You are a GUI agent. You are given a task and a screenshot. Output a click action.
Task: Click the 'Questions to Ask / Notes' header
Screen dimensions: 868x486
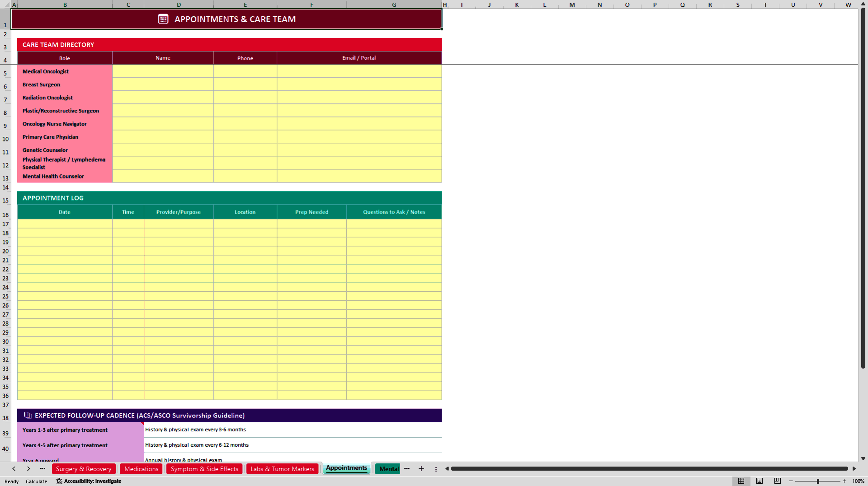(394, 212)
